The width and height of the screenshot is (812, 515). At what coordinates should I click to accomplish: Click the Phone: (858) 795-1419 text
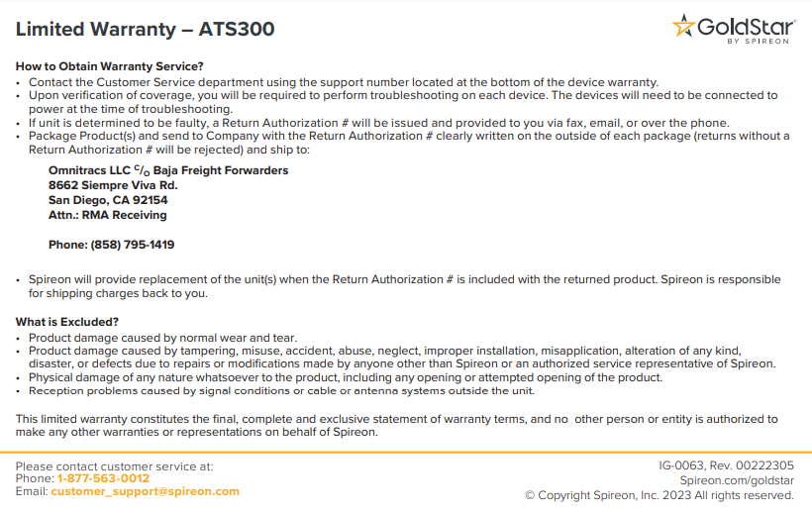(111, 245)
